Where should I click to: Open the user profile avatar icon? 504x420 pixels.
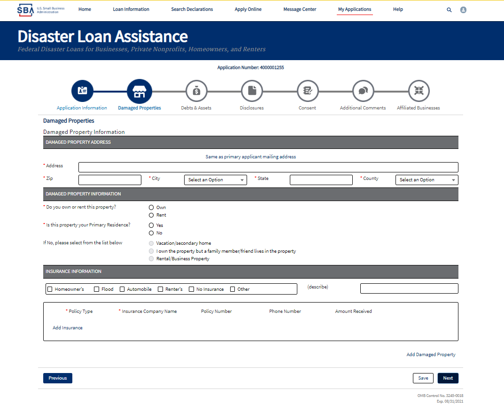click(x=463, y=10)
